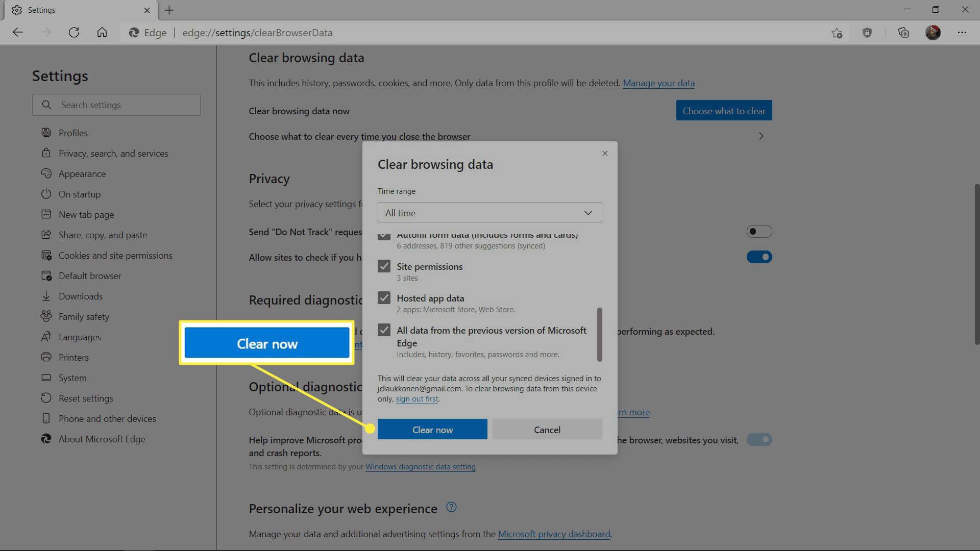Screen dimensions: 980x551
Task: Open the tracking prevention shield icon
Action: [x=867, y=33]
